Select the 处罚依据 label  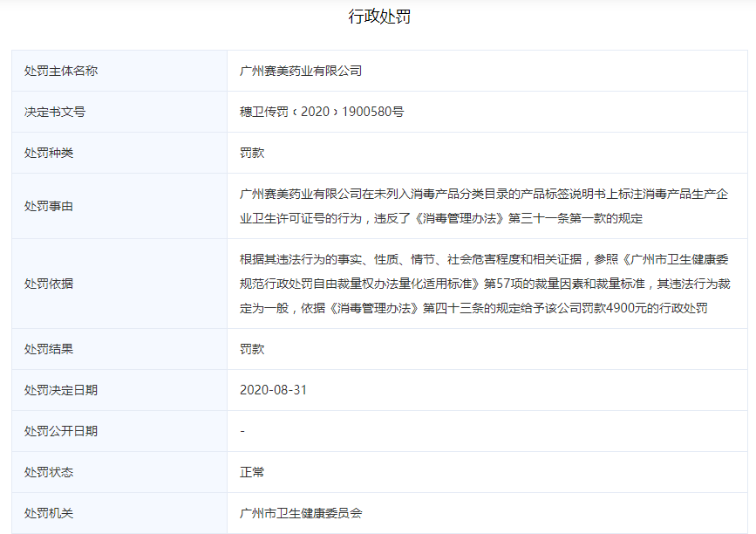[49, 284]
